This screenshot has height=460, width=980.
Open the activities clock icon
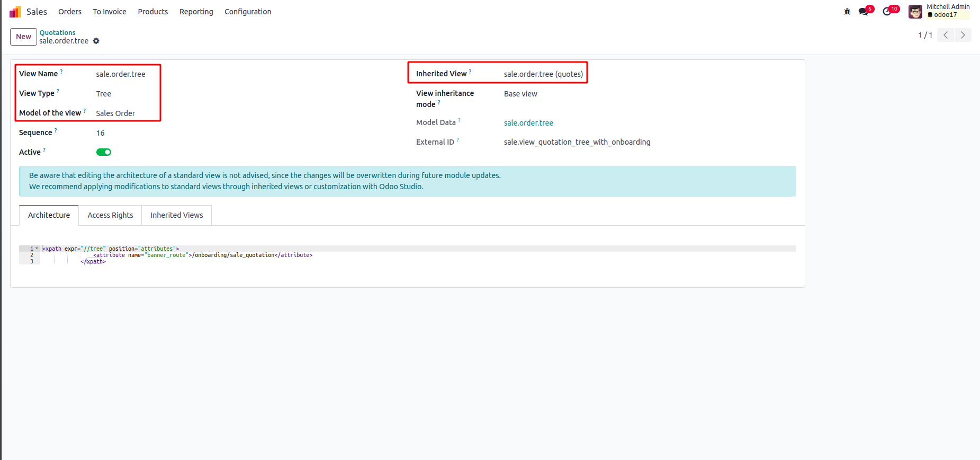[887, 12]
